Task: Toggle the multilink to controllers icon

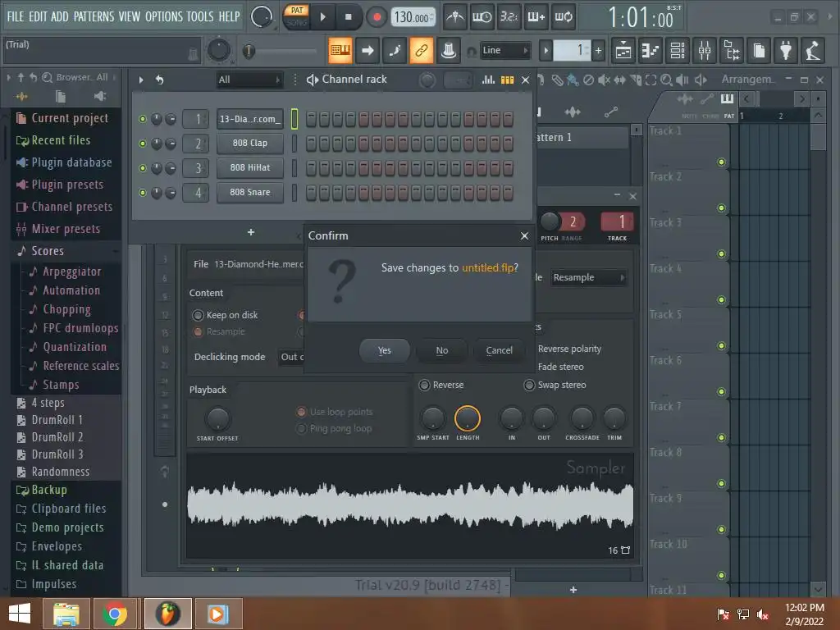Action: pos(421,50)
